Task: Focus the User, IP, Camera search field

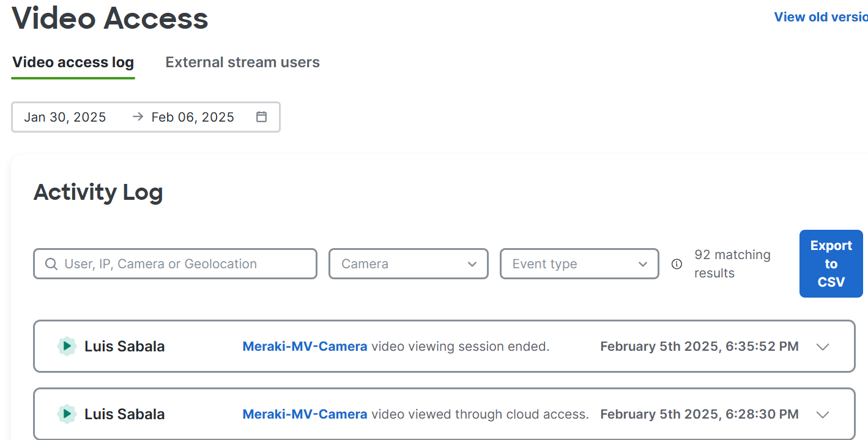Action: [175, 264]
